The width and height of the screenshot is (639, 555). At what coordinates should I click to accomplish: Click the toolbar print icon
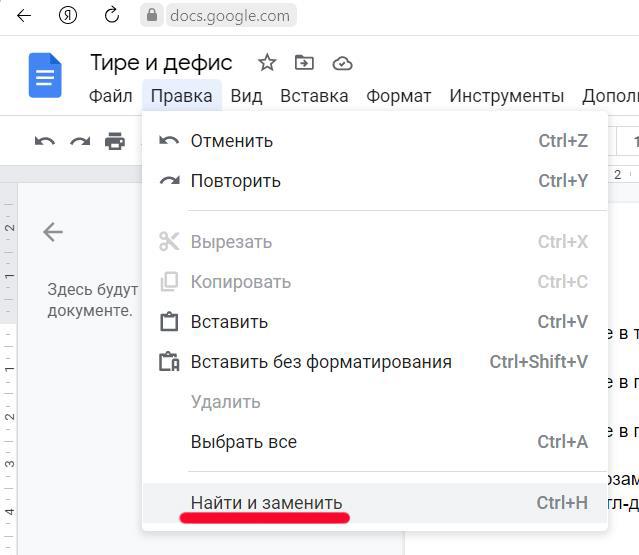tap(115, 141)
